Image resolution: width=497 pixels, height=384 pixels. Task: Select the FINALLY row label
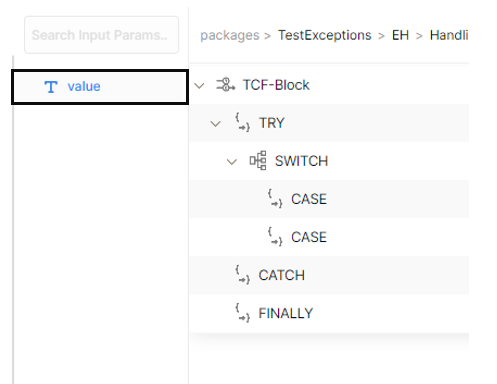[x=286, y=313]
